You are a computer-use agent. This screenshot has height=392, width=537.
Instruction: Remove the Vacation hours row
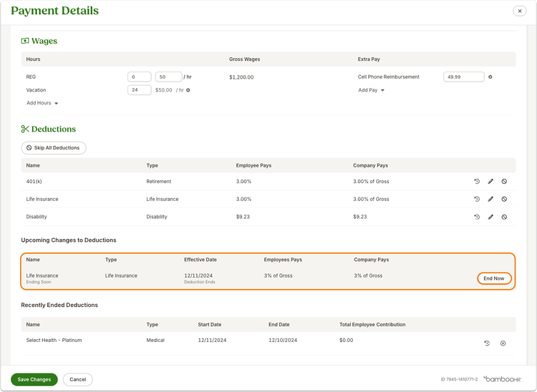click(188, 90)
